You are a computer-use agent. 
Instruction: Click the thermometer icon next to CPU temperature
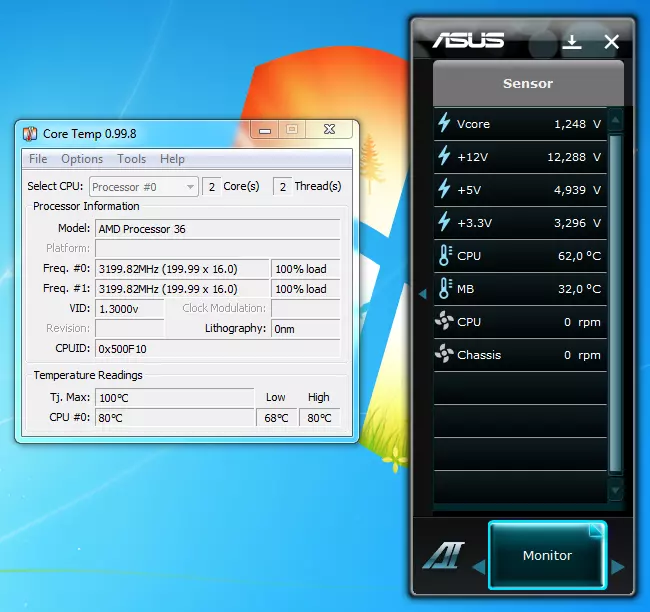coord(445,255)
